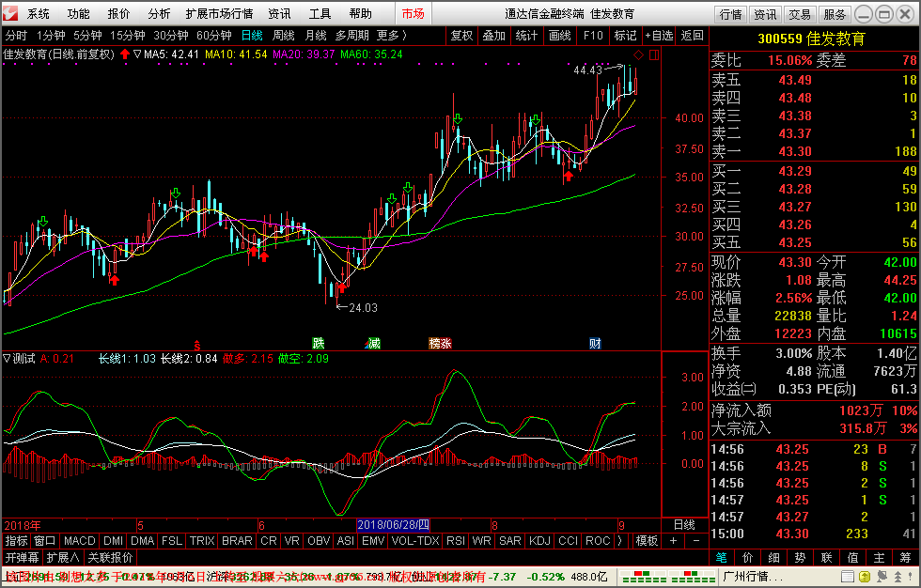Open the 扩展市场行情 menu
The image size is (921, 588).
(219, 13)
